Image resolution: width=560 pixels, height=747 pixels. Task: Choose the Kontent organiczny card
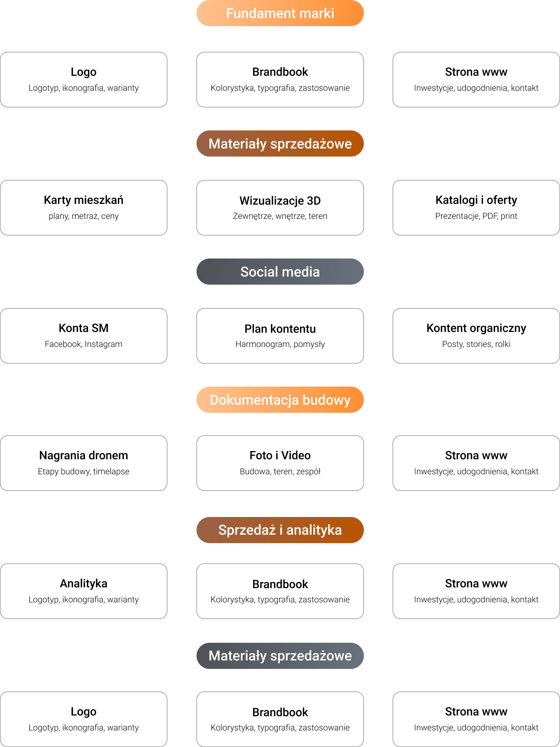[476, 336]
